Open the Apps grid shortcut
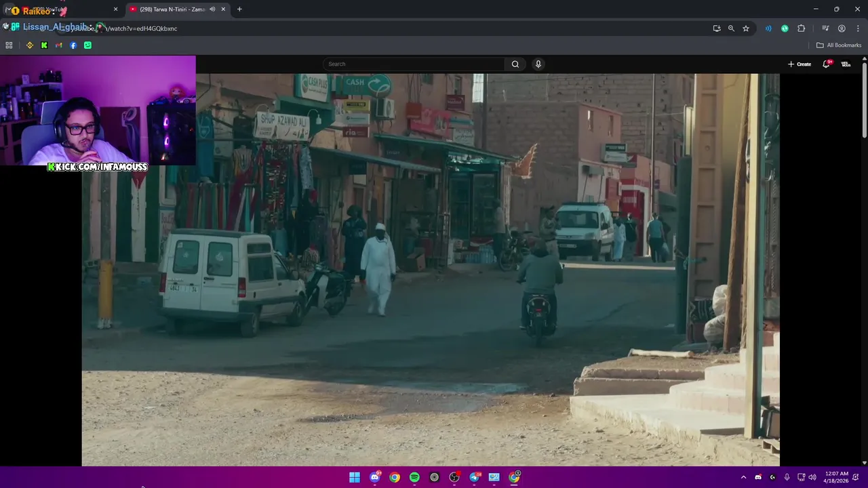The image size is (868, 488). point(9,45)
